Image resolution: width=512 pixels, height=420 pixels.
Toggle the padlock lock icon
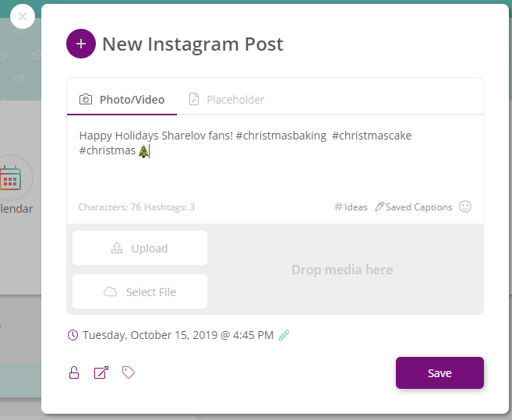(74, 372)
